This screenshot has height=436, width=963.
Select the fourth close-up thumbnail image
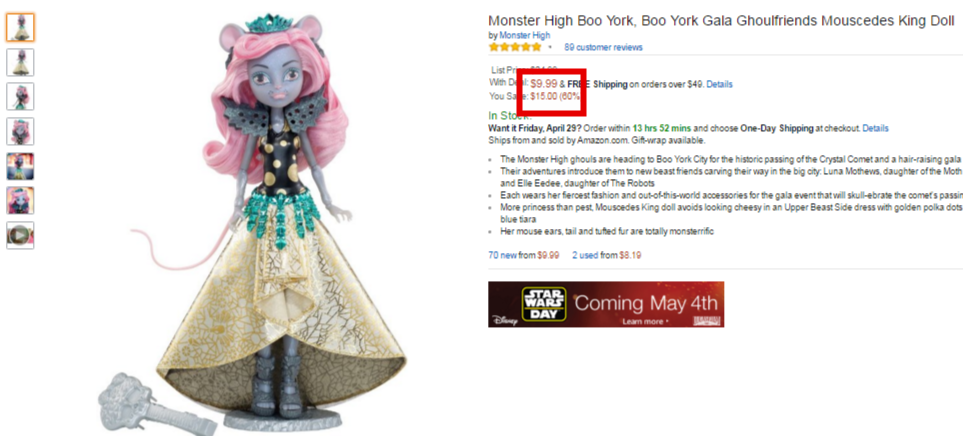(x=20, y=131)
